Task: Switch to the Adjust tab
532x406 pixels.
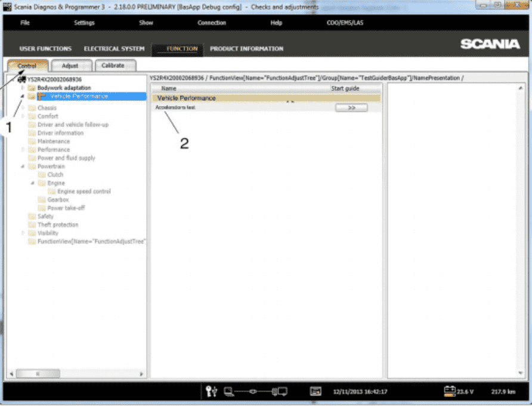Action: click(70, 66)
